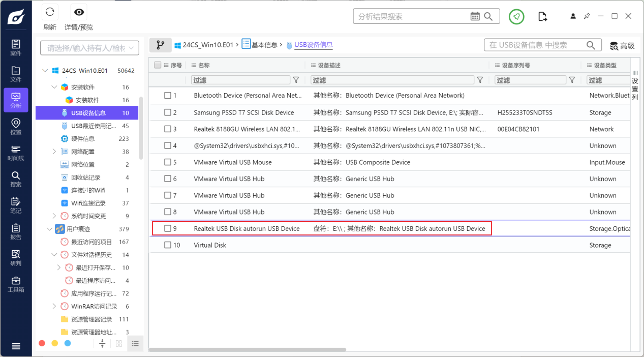Expand the 系统时间变更 tree node

pyautogui.click(x=54, y=216)
